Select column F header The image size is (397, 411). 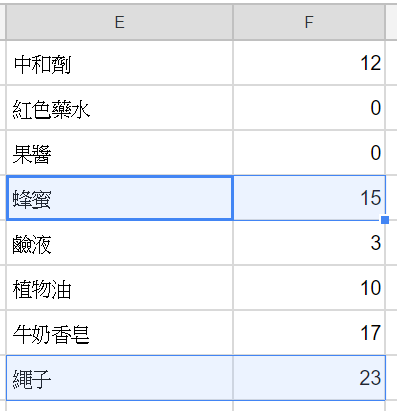click(x=309, y=22)
